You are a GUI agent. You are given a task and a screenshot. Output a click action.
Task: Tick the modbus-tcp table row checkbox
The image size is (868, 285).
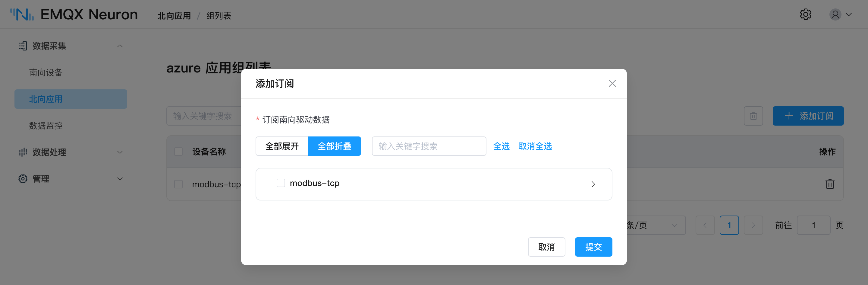[x=178, y=184]
